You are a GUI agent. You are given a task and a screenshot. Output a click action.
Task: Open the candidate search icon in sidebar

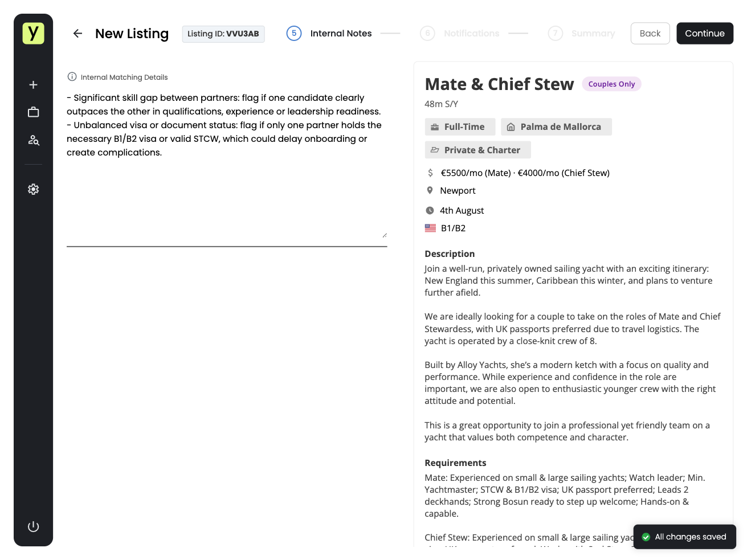(x=33, y=140)
